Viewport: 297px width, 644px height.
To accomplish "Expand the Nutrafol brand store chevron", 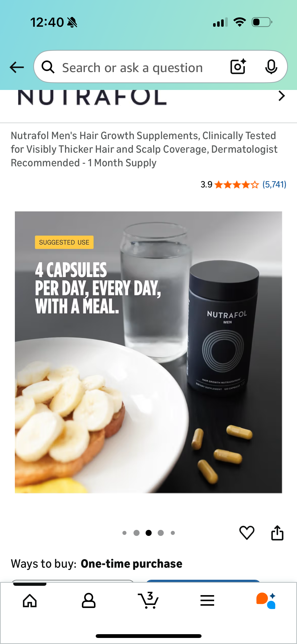I will pyautogui.click(x=281, y=96).
